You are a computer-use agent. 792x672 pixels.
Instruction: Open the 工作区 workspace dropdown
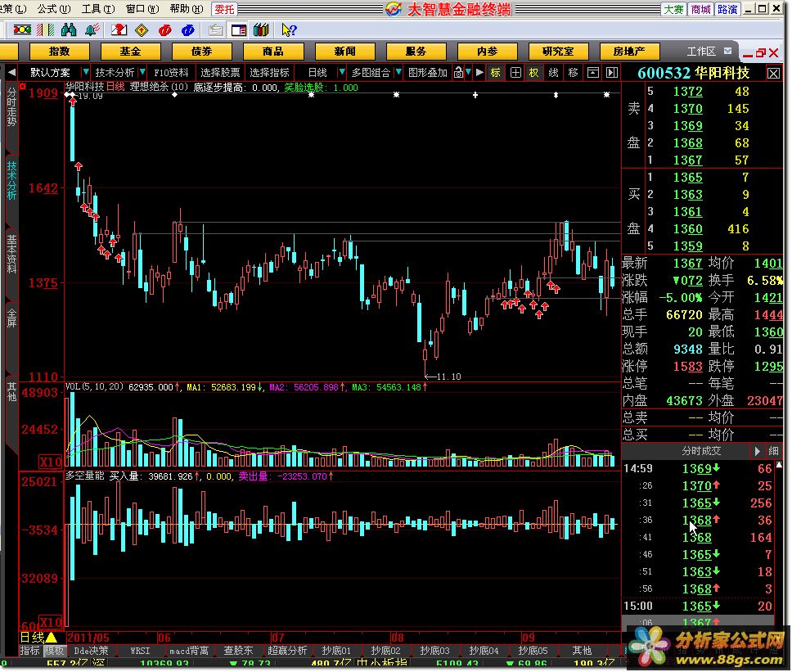728,51
